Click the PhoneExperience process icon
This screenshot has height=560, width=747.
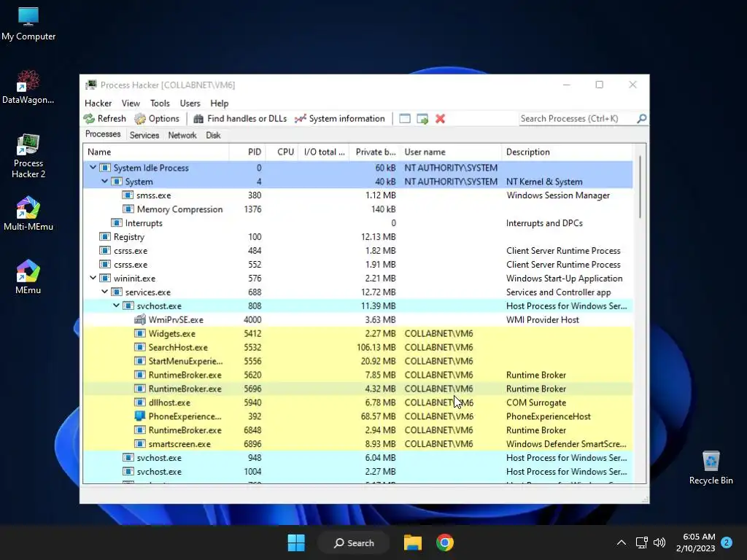[x=139, y=416]
